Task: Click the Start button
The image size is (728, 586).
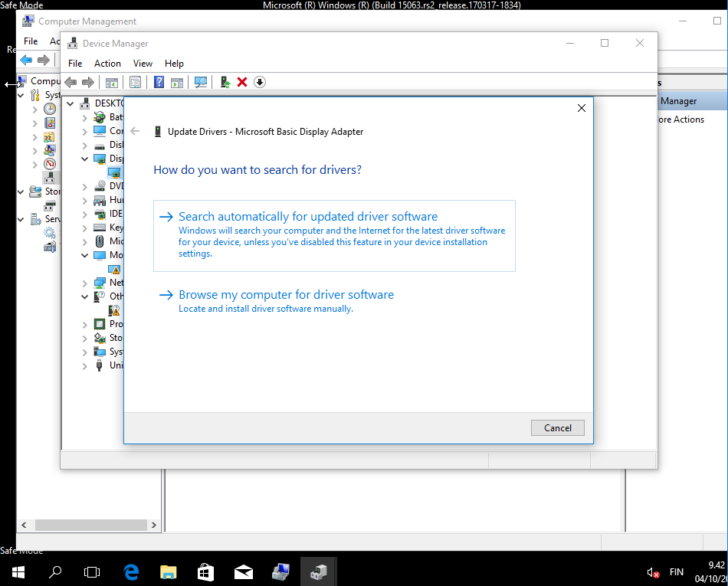Action: pyautogui.click(x=18, y=572)
